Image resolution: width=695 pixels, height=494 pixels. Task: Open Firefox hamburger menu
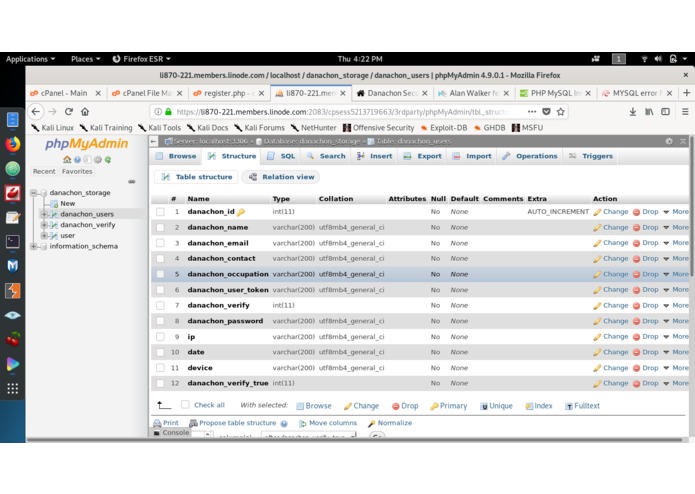click(685, 112)
